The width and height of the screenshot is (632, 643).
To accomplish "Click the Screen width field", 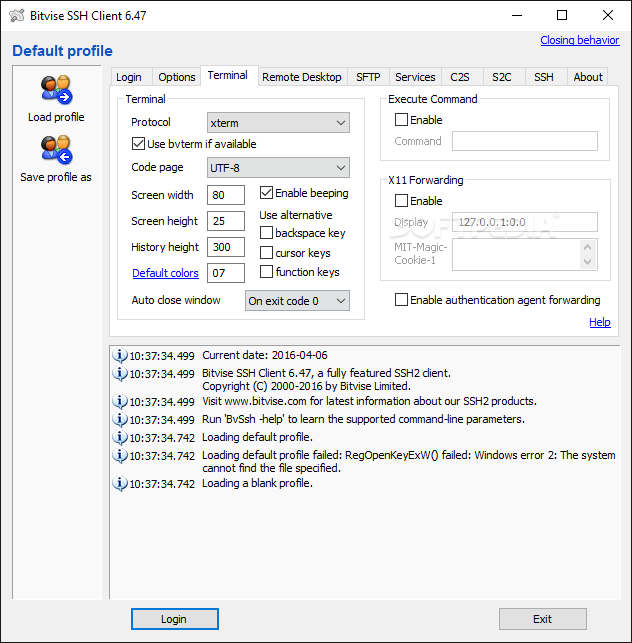I will (226, 195).
